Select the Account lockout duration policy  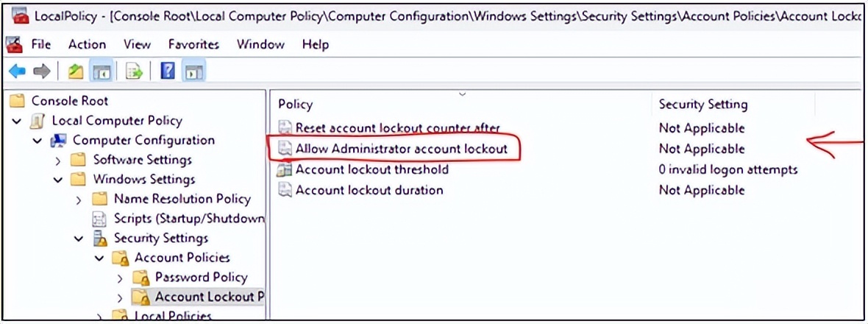click(369, 190)
